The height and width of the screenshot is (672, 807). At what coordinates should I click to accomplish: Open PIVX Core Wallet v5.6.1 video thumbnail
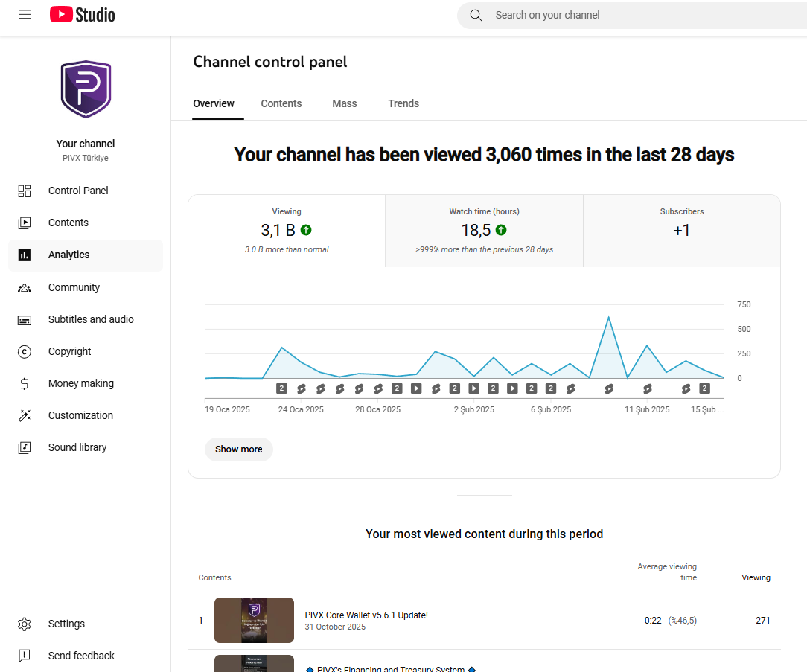(x=255, y=620)
